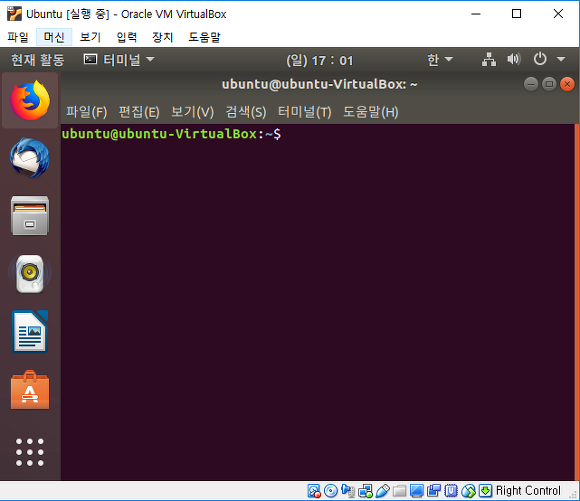Click the Ubuntu volume speaker icon
This screenshot has width=580, height=501.
tap(514, 59)
